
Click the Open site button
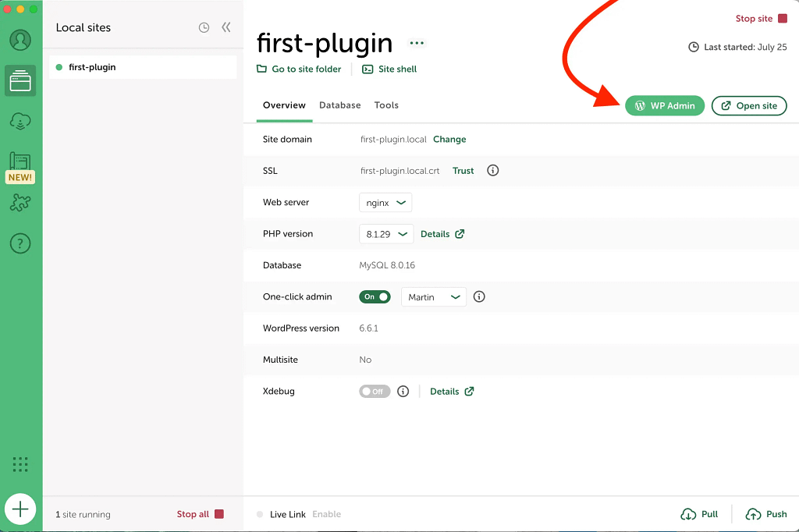pos(749,105)
